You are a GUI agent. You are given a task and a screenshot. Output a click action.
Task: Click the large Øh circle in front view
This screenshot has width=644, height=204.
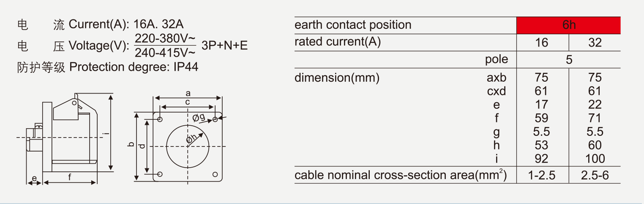pos(188,146)
